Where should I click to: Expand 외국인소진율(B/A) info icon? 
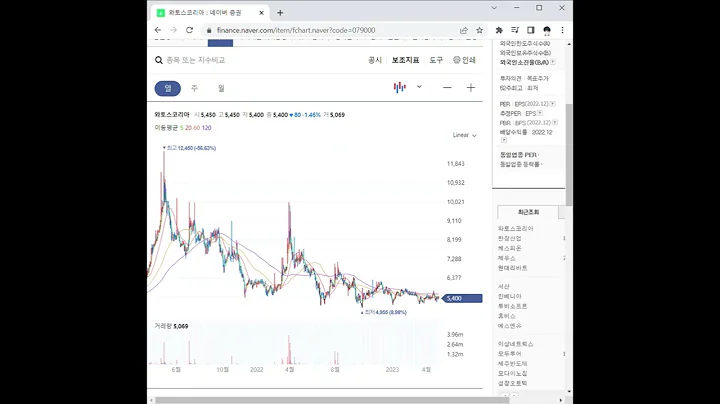pyautogui.click(x=553, y=62)
